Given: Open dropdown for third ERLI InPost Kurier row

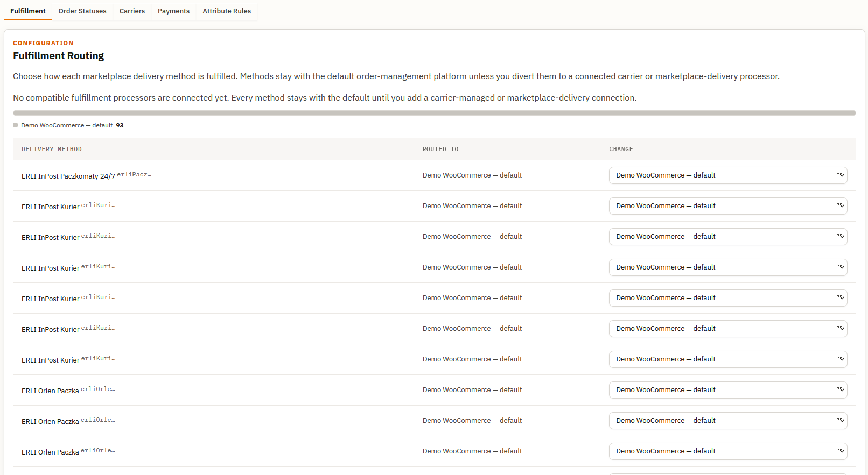Looking at the screenshot, I should [x=728, y=267].
